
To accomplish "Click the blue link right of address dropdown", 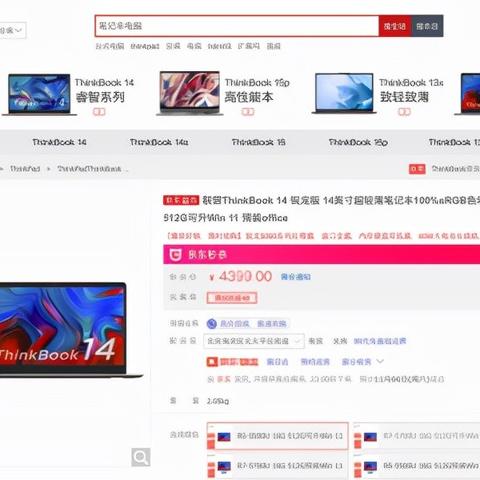I will pos(380,341).
